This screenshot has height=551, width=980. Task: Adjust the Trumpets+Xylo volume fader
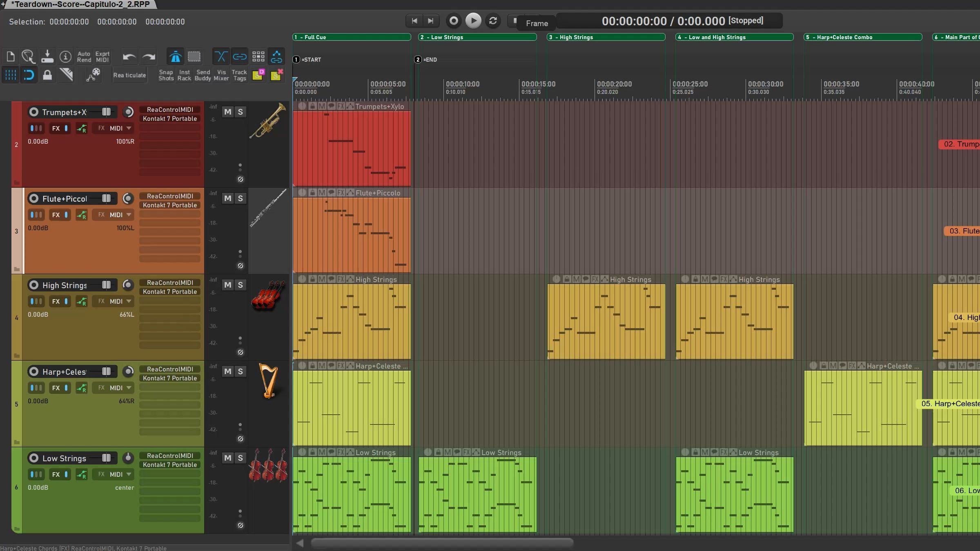[106, 112]
